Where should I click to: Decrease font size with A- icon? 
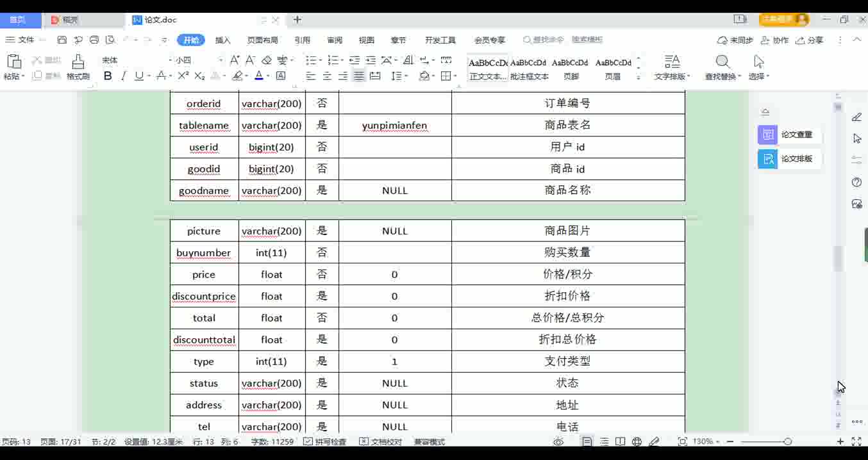coord(251,60)
